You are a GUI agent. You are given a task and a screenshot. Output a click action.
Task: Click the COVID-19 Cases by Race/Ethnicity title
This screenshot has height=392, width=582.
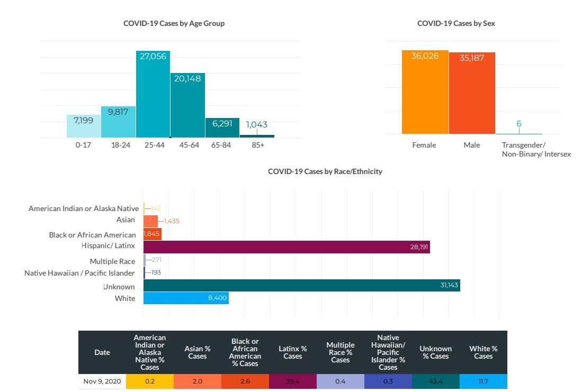tap(325, 171)
